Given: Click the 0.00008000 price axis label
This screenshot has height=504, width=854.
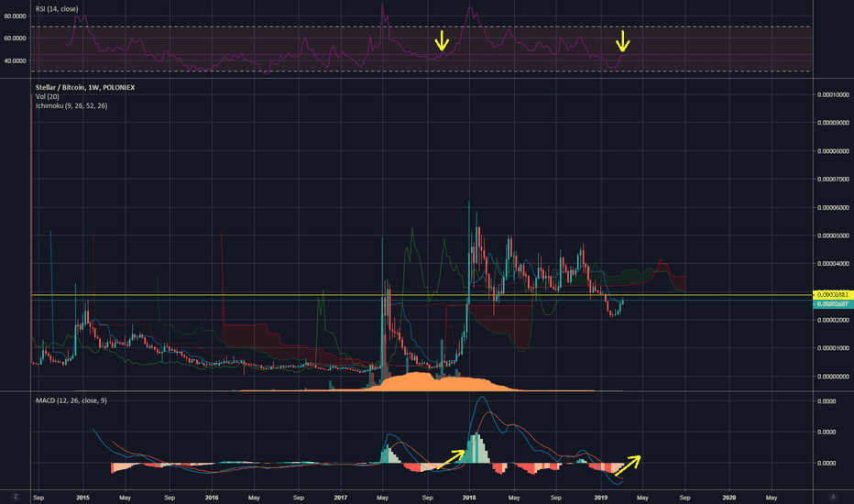Looking at the screenshot, I should (833, 151).
